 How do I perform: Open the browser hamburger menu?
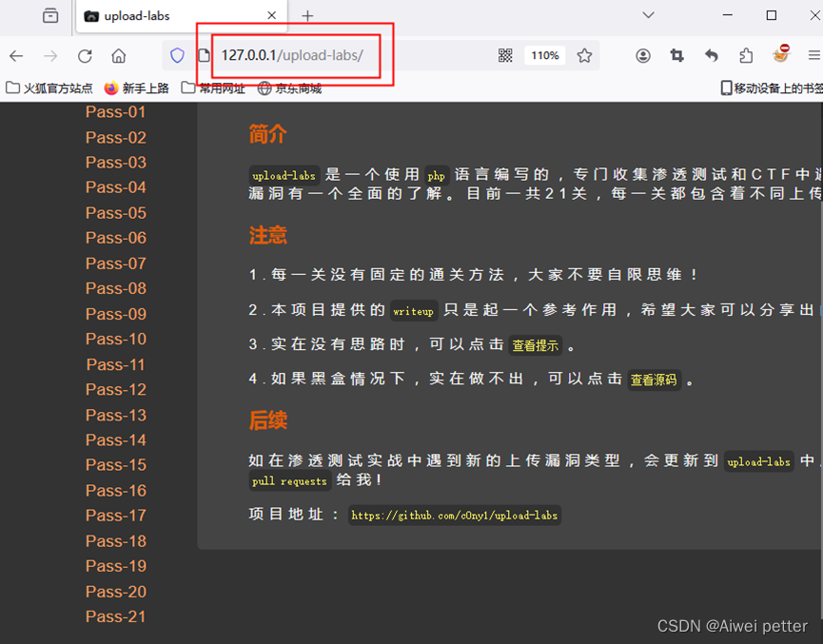pos(814,55)
